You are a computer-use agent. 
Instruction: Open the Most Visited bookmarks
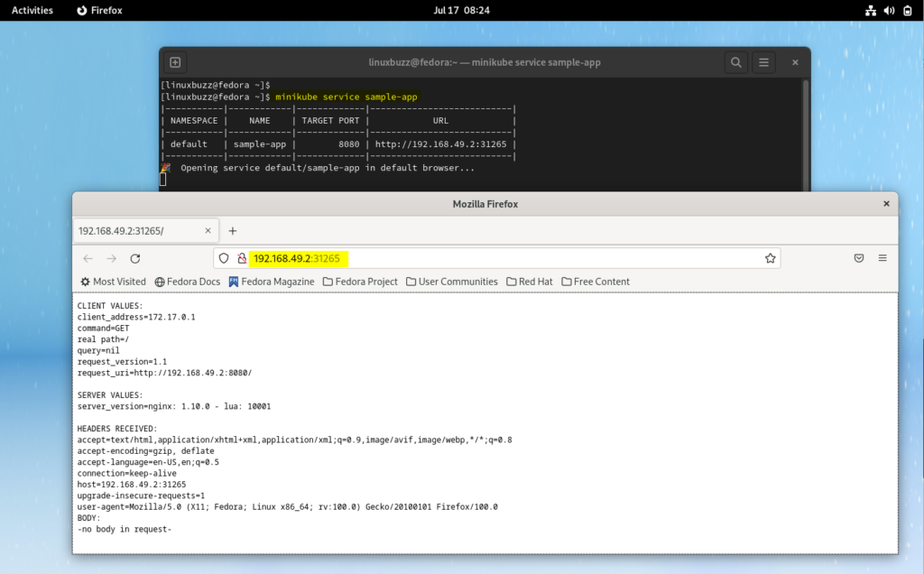(113, 282)
